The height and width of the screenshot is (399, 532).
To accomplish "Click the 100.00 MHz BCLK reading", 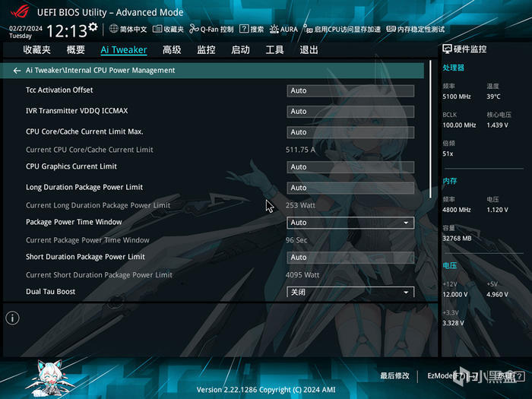I will pos(459,125).
